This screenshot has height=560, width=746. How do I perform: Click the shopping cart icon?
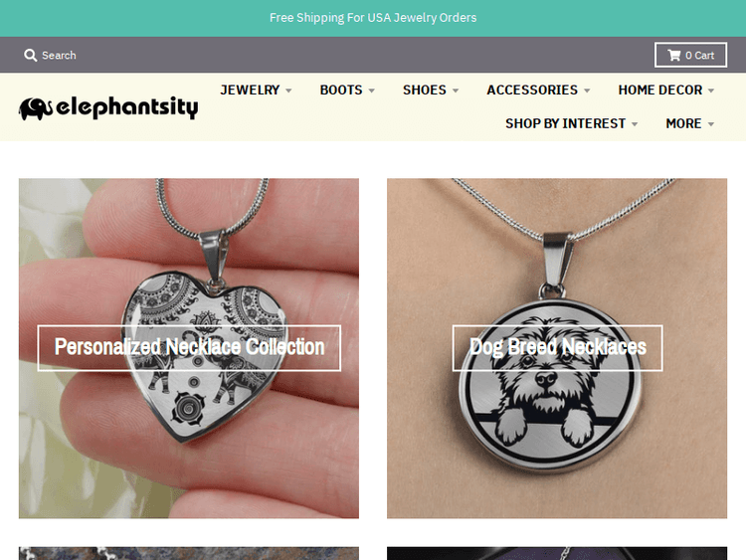[673, 55]
